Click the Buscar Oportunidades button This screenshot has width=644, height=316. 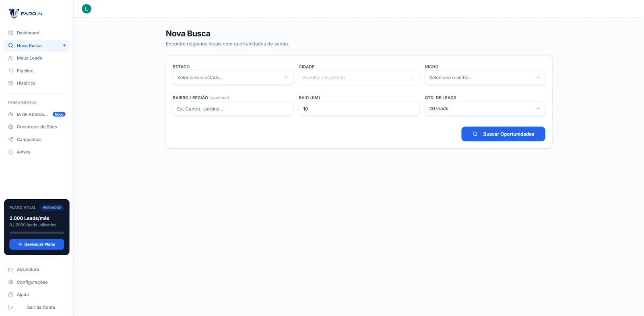[x=503, y=134]
